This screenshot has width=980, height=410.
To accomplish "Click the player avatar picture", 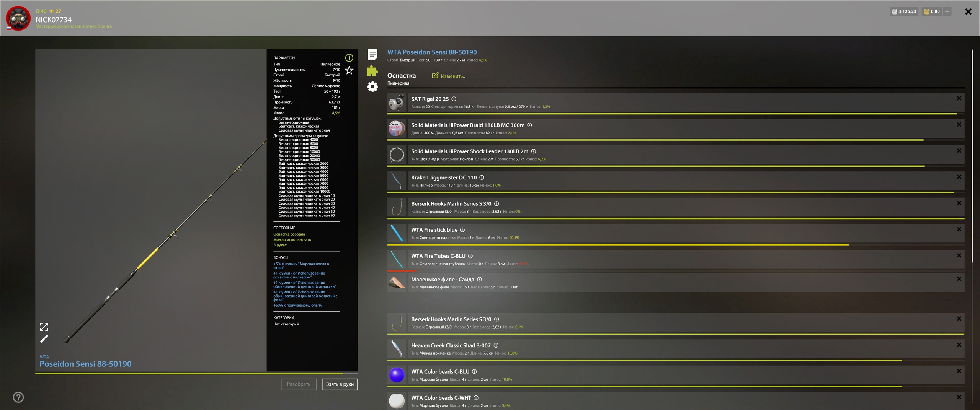I will 18,18.
